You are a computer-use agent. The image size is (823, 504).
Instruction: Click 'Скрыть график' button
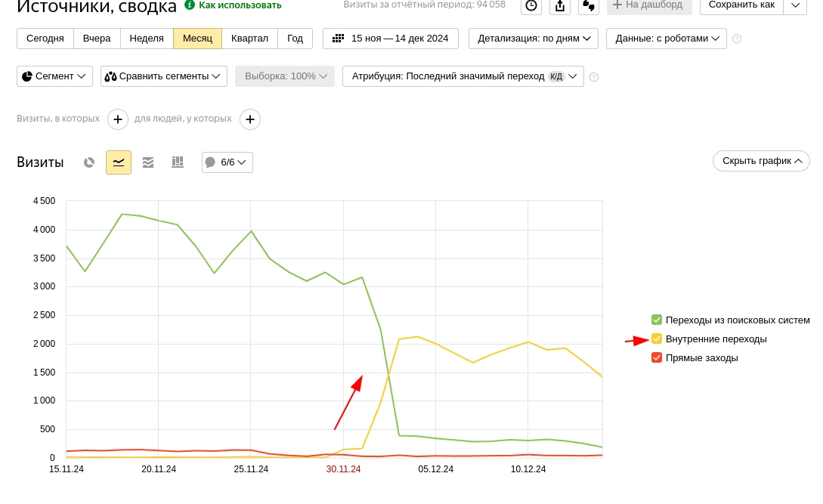[761, 161]
